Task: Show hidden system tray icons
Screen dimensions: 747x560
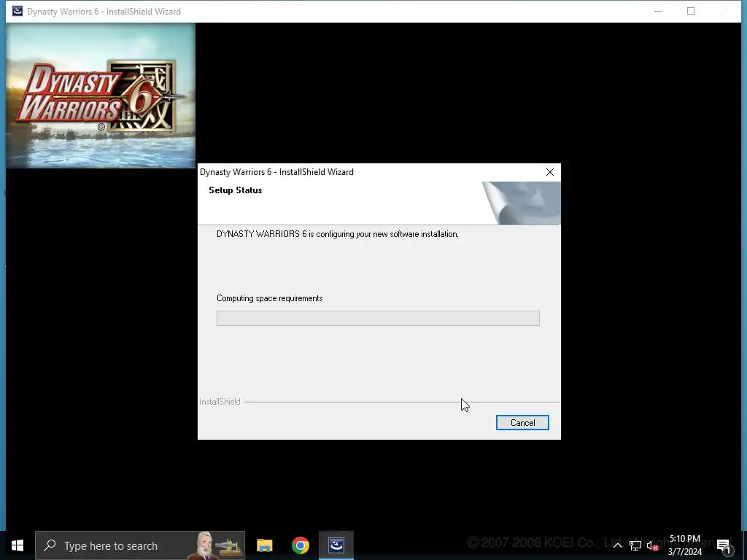Action: [617, 545]
